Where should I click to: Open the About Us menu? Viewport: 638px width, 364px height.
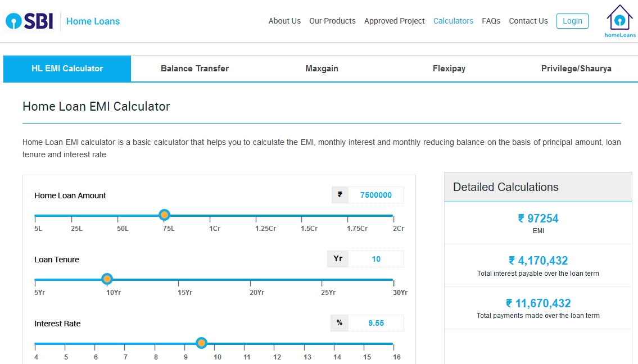click(x=284, y=21)
